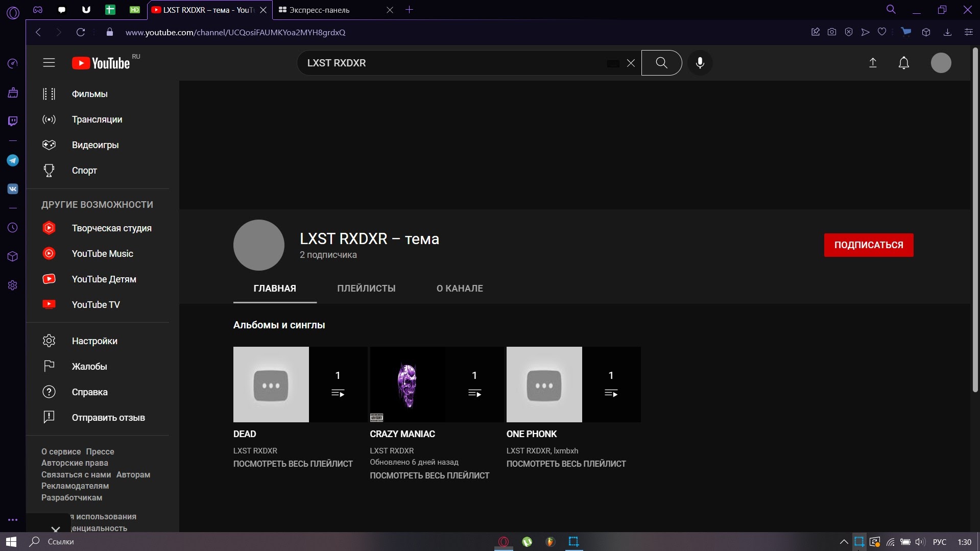The width and height of the screenshot is (980, 551).
Task: Open the account avatar menu
Action: pos(941,63)
